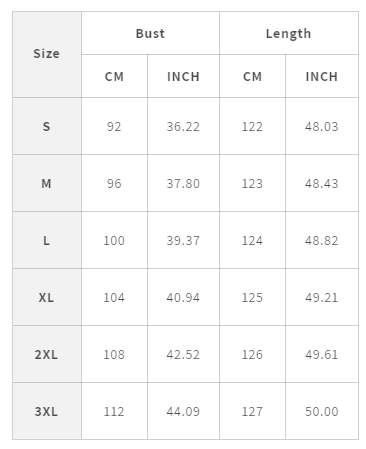Select the 40.94 bust inch cell
Image resolution: width=366 pixels, height=449 pixels.
(x=183, y=297)
